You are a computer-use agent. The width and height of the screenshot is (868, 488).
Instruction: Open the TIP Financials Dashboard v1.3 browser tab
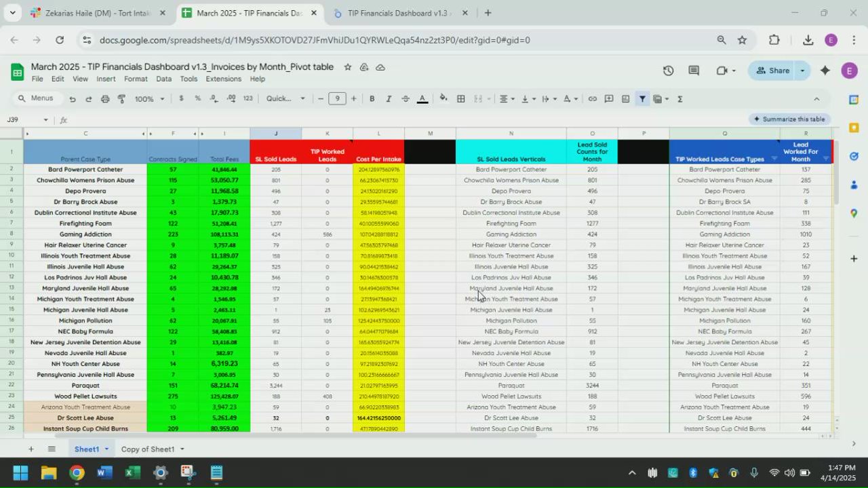[x=397, y=13]
